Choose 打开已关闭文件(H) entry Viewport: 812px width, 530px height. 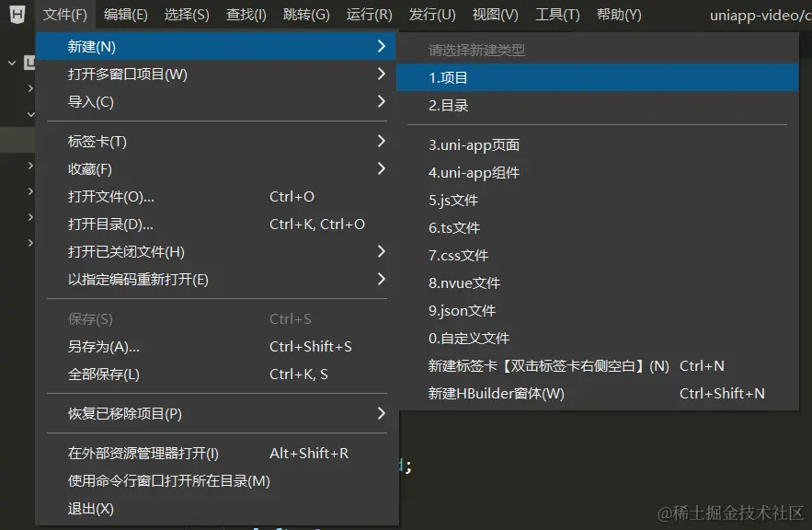(216, 252)
